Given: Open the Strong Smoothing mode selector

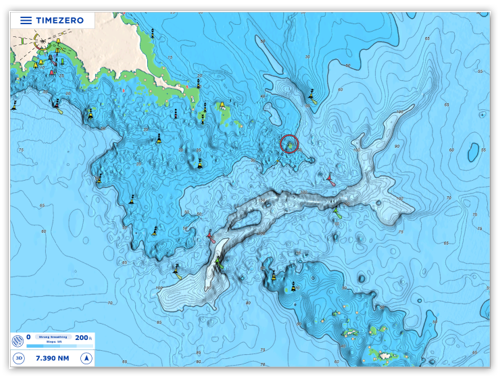Looking at the screenshot, I should click(x=53, y=337).
